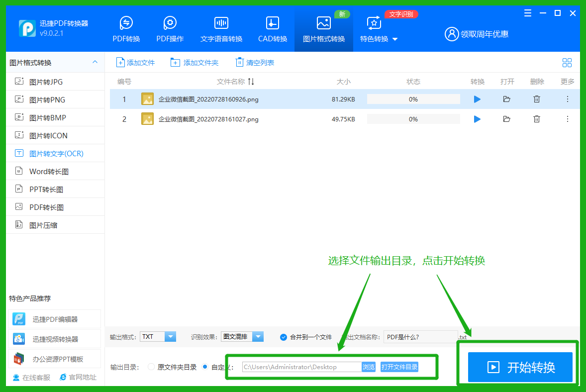Switch to grid view icon

pyautogui.click(x=567, y=63)
